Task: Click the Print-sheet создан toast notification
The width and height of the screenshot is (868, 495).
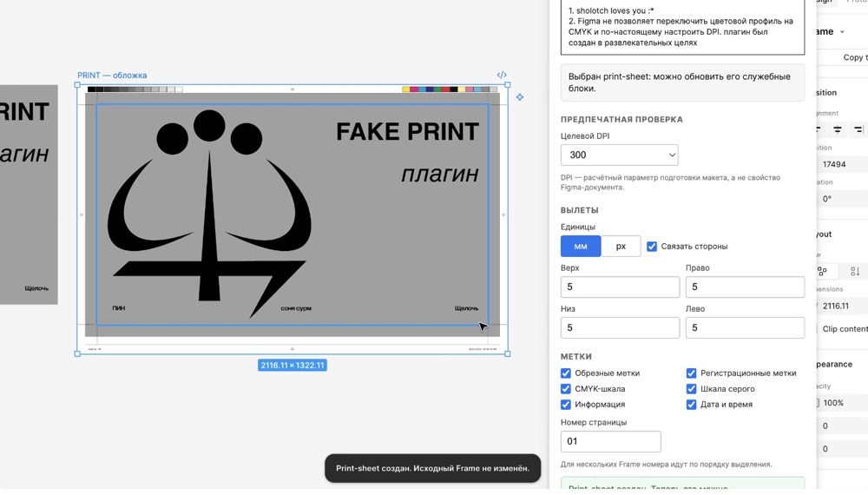Action: click(x=432, y=468)
